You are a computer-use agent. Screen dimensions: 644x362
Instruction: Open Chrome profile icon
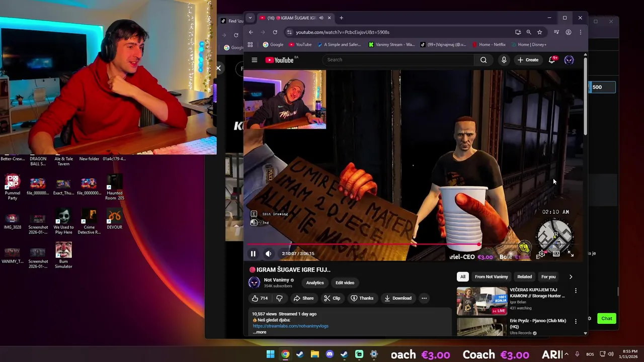569,32
